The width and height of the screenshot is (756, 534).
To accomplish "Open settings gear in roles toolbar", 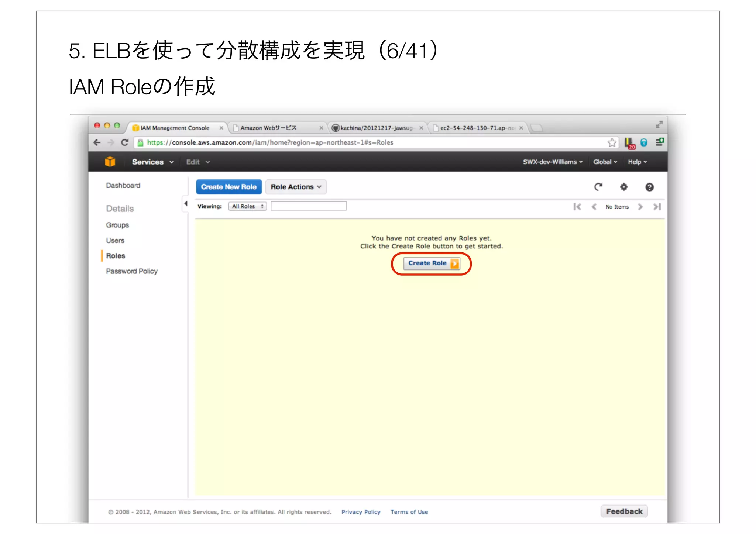I will click(624, 187).
